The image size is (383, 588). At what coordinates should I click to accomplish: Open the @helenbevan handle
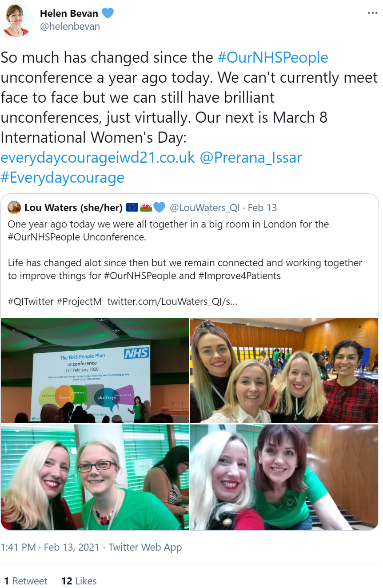[x=70, y=27]
